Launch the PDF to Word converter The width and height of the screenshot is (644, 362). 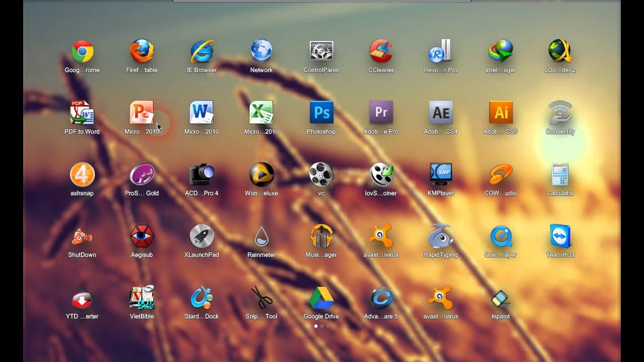(82, 113)
